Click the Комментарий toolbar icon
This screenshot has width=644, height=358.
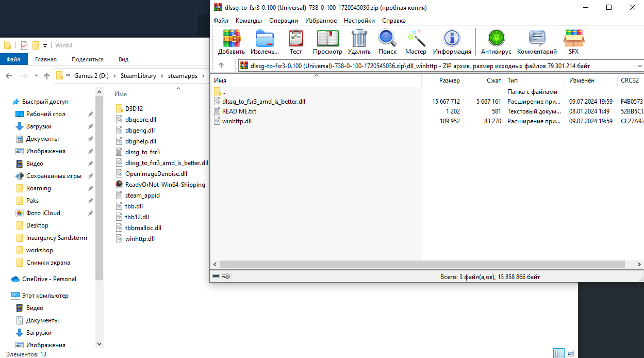(537, 42)
